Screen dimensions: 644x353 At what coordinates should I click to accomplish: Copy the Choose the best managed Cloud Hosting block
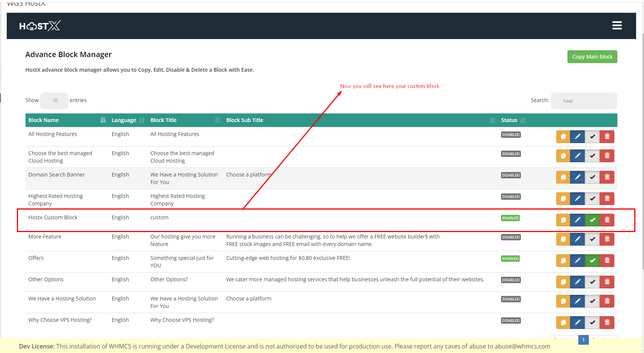(563, 156)
